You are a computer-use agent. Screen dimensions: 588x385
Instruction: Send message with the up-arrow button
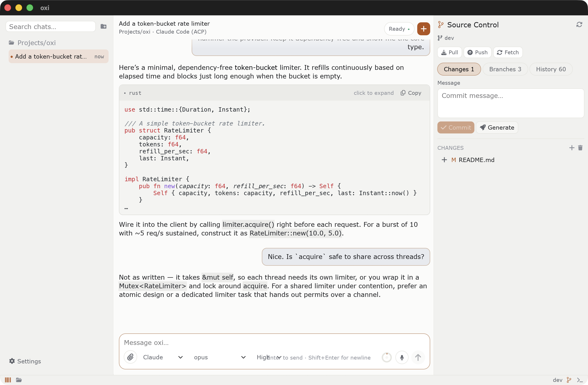click(418, 357)
